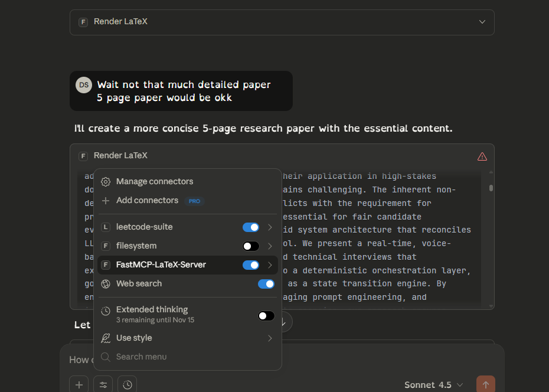Viewport: 549px width, 392px height.
Task: Click the circular scroll-down chevron button
Action: (x=282, y=322)
